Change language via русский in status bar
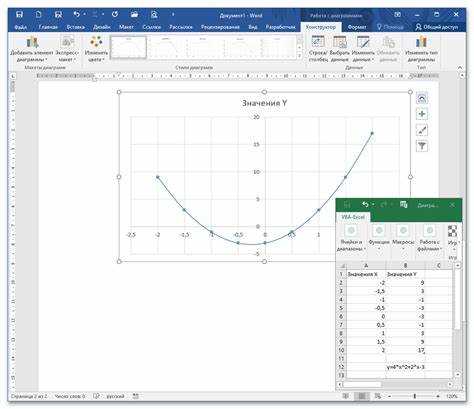 pos(115,396)
